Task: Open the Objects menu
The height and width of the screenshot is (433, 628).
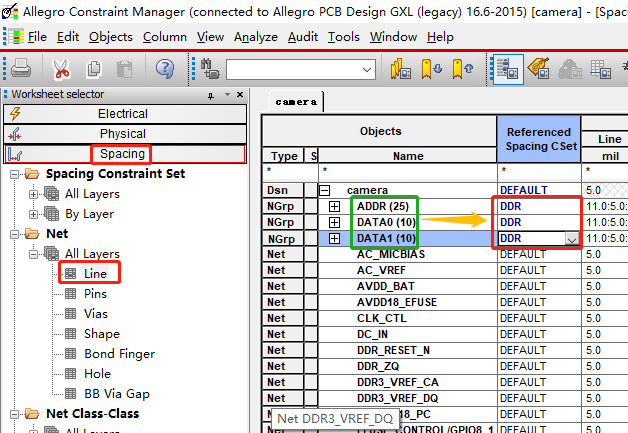Action: point(111,37)
